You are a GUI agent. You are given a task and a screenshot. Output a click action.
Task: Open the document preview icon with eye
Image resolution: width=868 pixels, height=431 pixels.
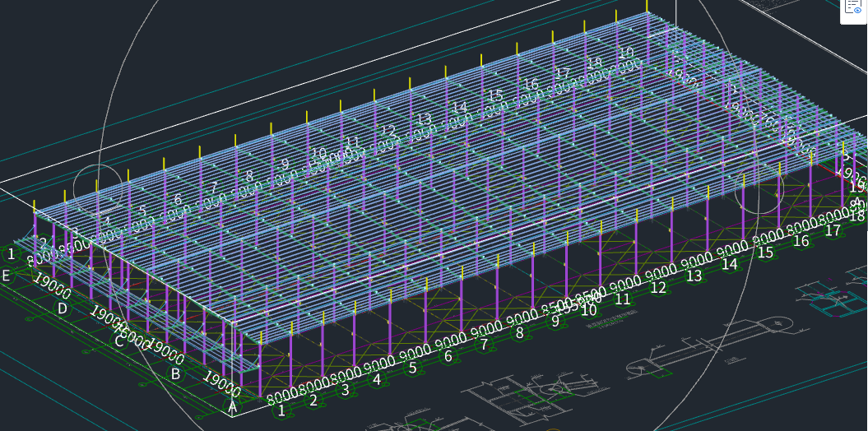854,7
